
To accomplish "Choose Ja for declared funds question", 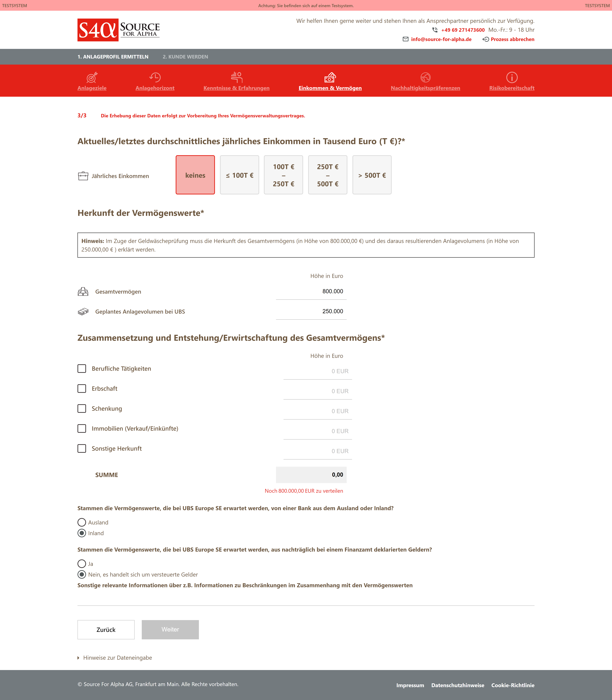I will [x=82, y=564].
